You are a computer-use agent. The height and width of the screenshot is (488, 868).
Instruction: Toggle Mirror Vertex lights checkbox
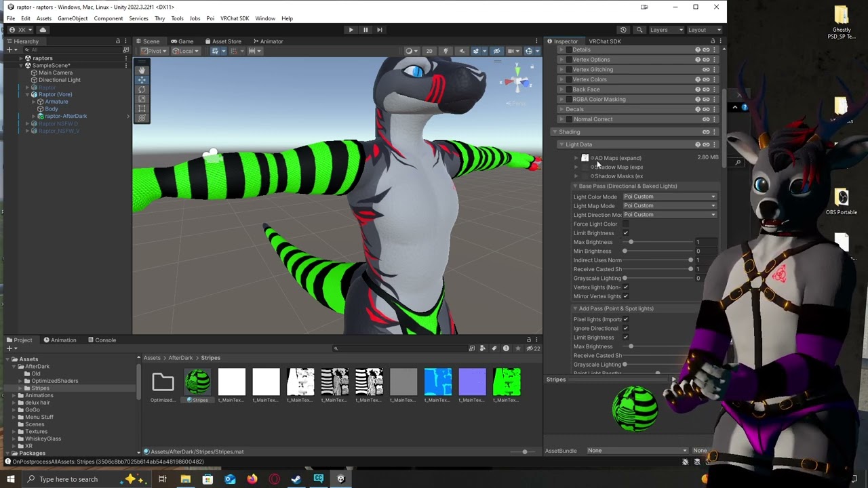(625, 296)
